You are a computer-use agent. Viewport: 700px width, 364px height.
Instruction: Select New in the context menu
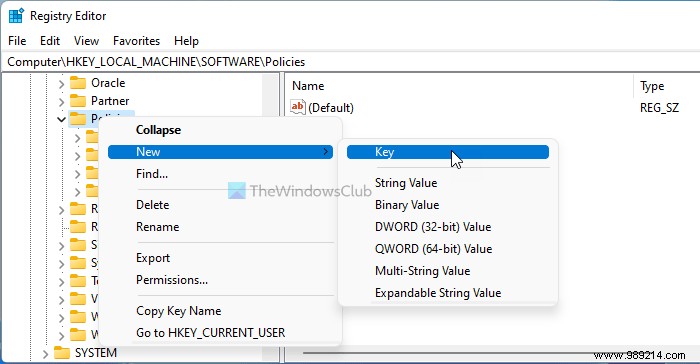pyautogui.click(x=221, y=152)
